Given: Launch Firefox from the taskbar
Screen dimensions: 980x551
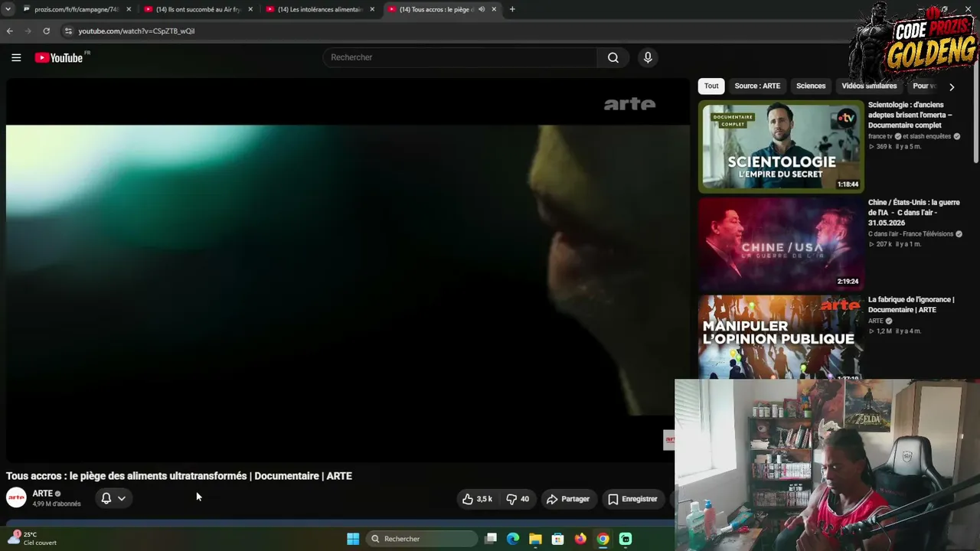Looking at the screenshot, I should (580, 539).
